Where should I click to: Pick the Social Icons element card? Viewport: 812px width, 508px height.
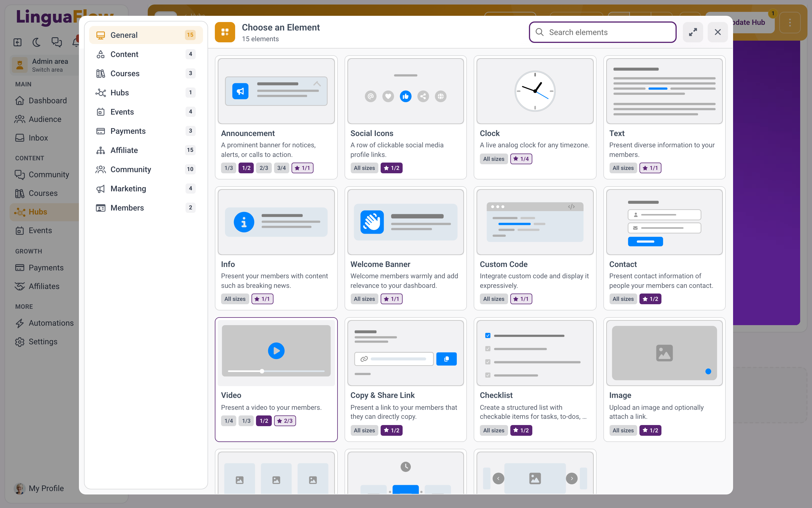[405, 117]
